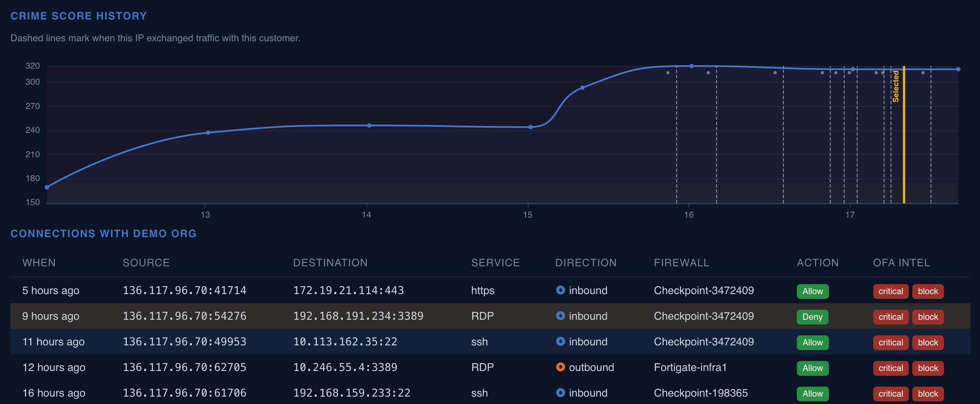Click the chart data point above day 14

tap(369, 126)
